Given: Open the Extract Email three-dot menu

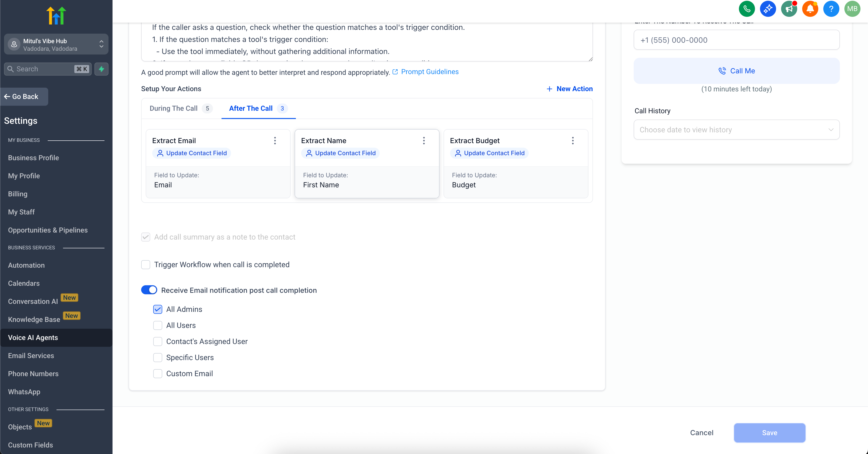Looking at the screenshot, I should (275, 141).
